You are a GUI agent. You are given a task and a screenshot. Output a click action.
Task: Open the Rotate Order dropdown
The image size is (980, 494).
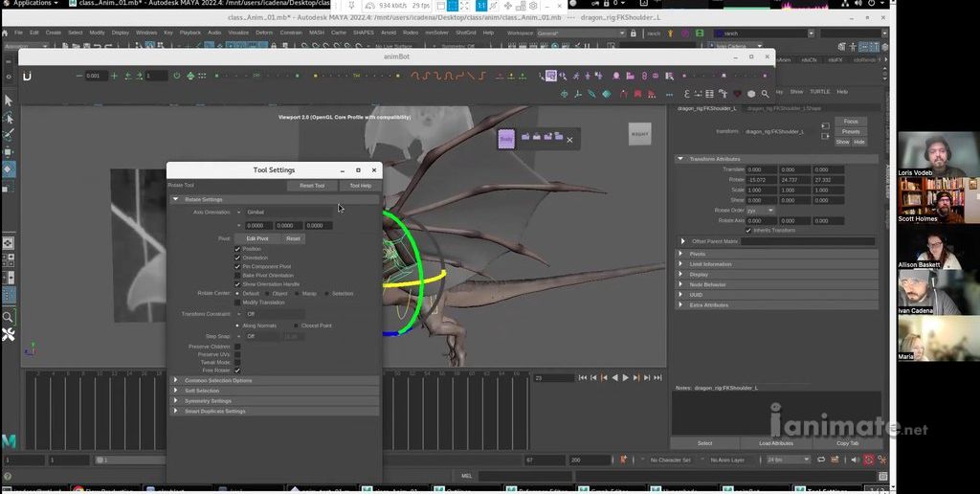click(x=760, y=211)
